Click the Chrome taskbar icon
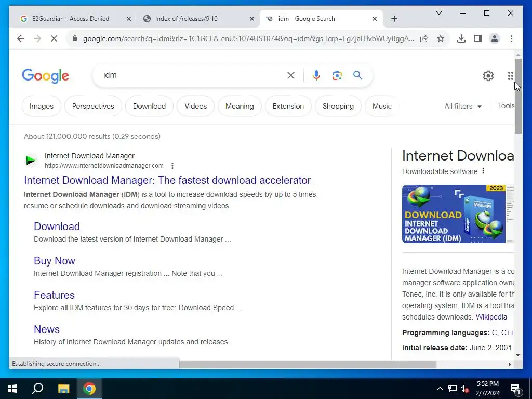The height and width of the screenshot is (399, 532). [x=89, y=389]
